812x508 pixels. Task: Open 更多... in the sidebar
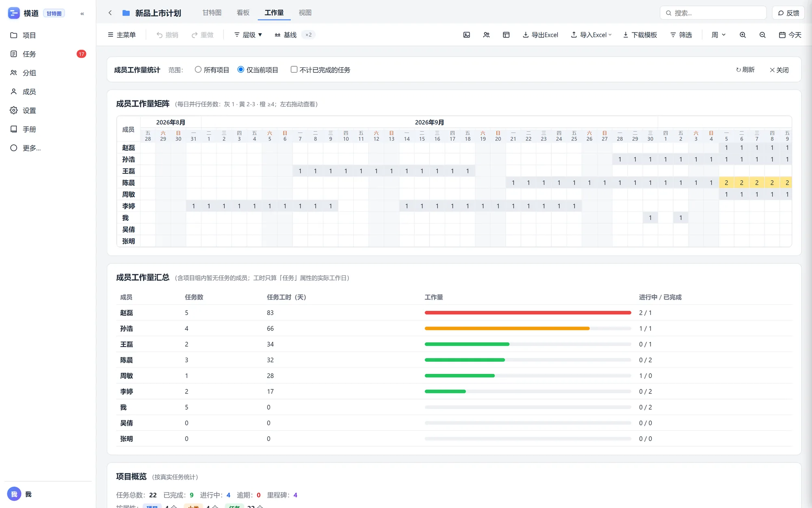pos(48,148)
